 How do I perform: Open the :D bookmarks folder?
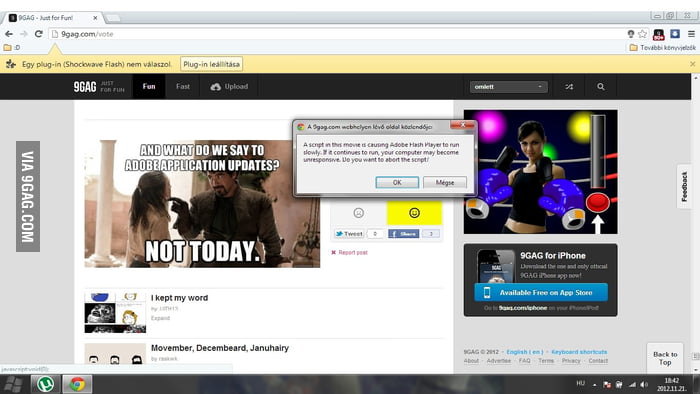point(12,47)
